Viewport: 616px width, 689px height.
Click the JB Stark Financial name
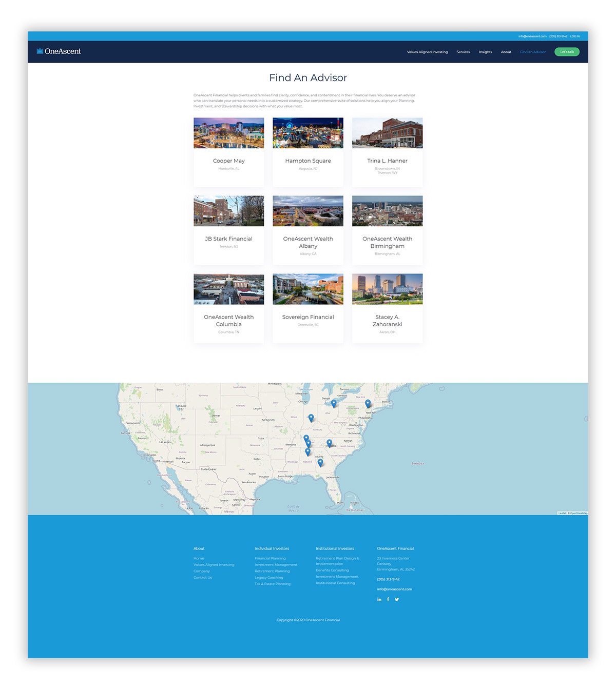229,239
